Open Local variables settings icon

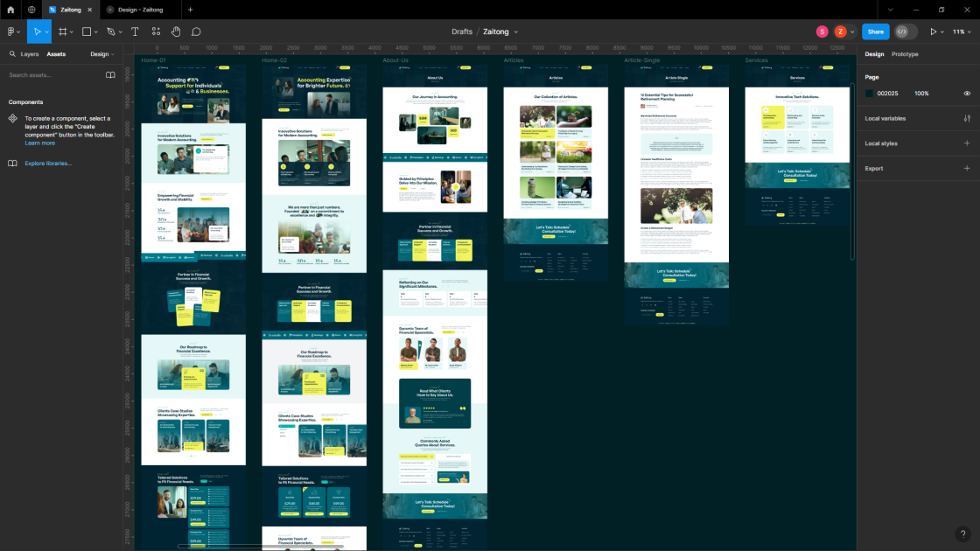[967, 118]
